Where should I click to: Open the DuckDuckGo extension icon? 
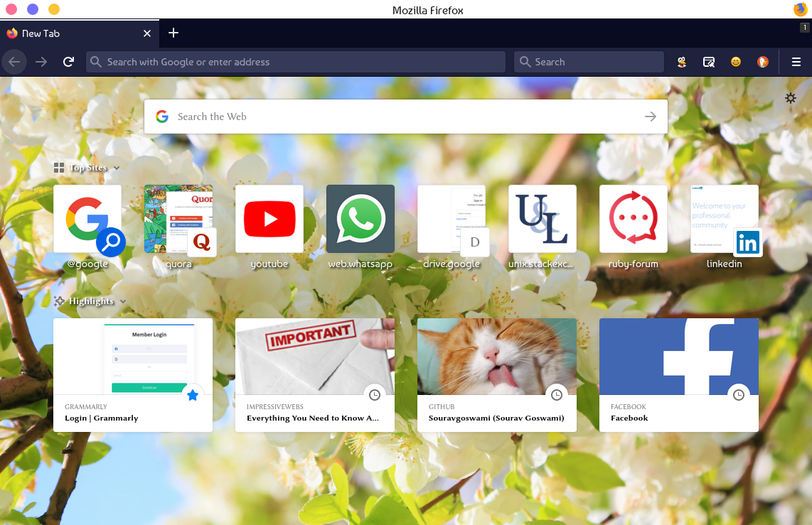click(x=763, y=62)
